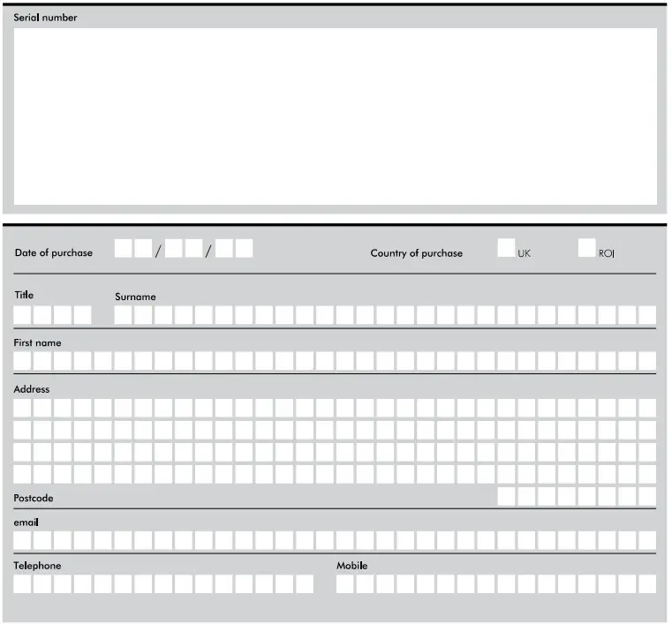The width and height of the screenshot is (672, 624).
Task: Click the Telephone label
Action: tap(37, 566)
